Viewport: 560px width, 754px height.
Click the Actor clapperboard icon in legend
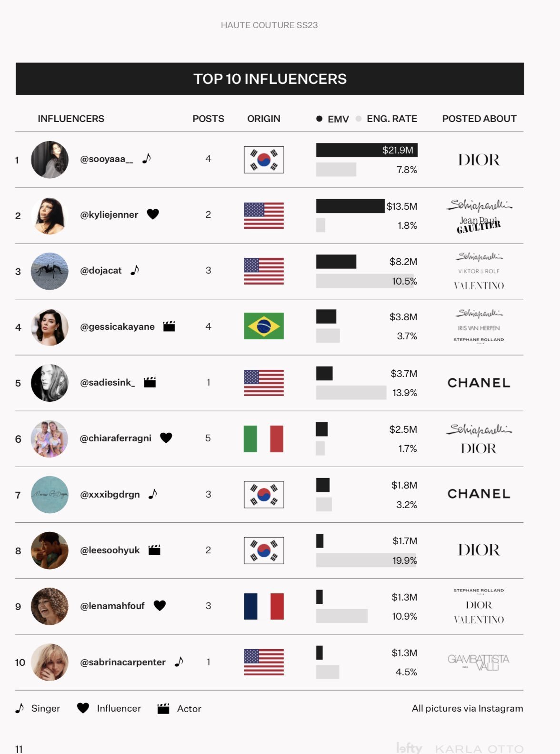pyautogui.click(x=163, y=709)
